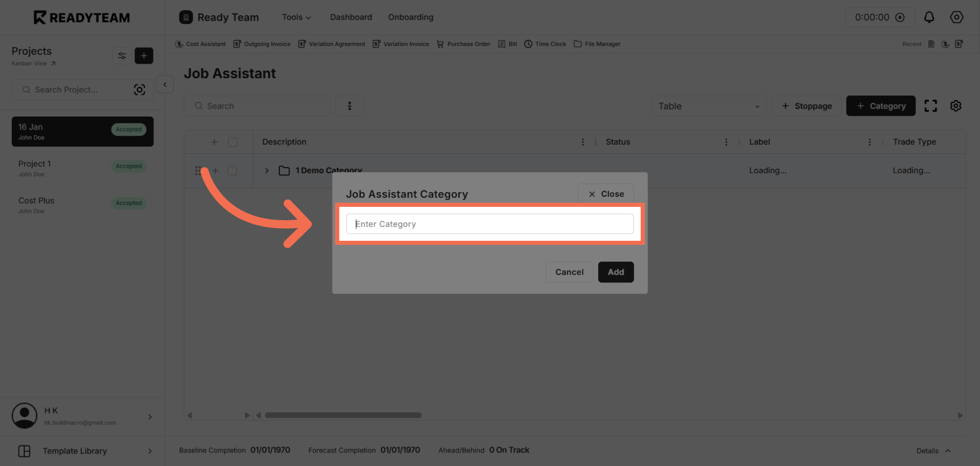
Task: Open the Time Clock shortcut
Action: pos(545,44)
